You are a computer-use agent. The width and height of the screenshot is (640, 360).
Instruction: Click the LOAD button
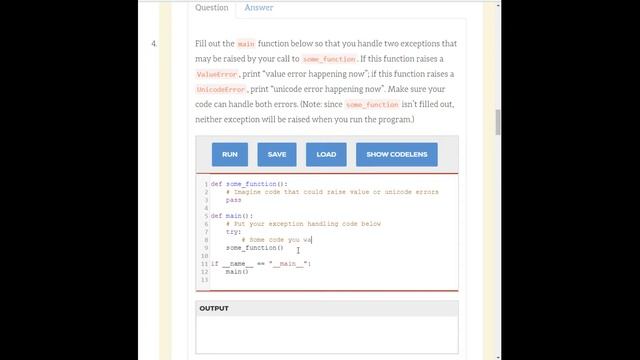pos(326,154)
